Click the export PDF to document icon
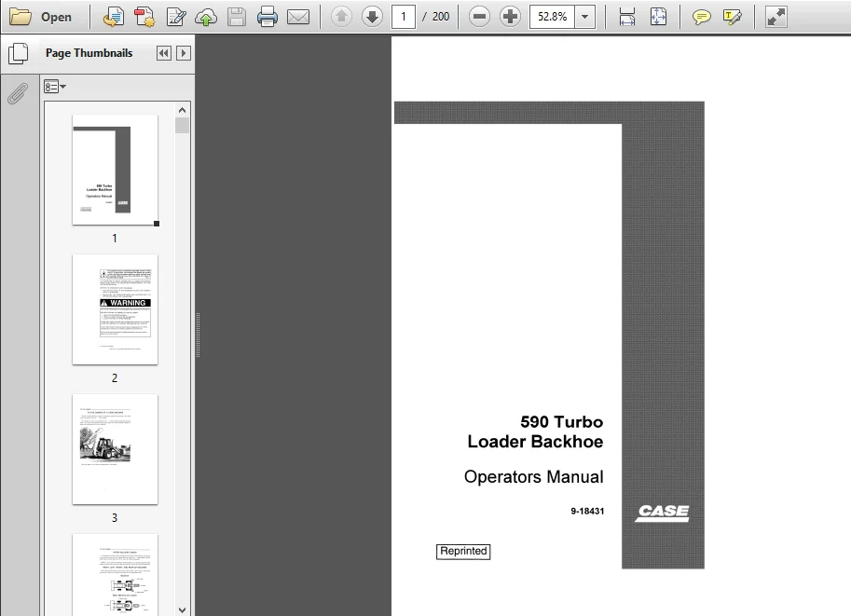851x616 pixels. (x=113, y=17)
